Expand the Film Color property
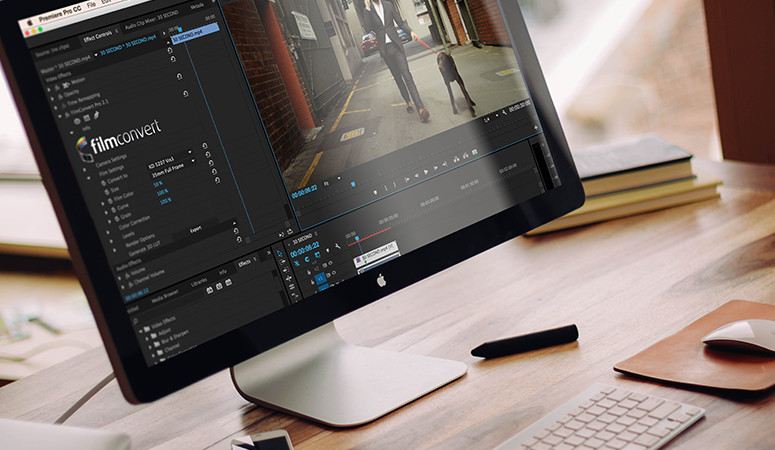The width and height of the screenshot is (775, 450). pyautogui.click(x=103, y=204)
